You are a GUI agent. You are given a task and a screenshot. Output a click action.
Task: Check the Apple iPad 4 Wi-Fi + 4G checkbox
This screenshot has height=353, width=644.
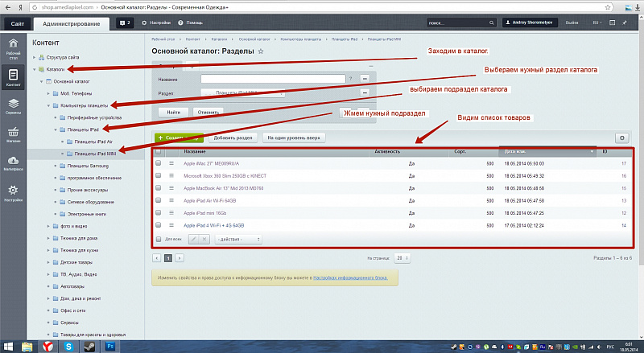coord(158,225)
